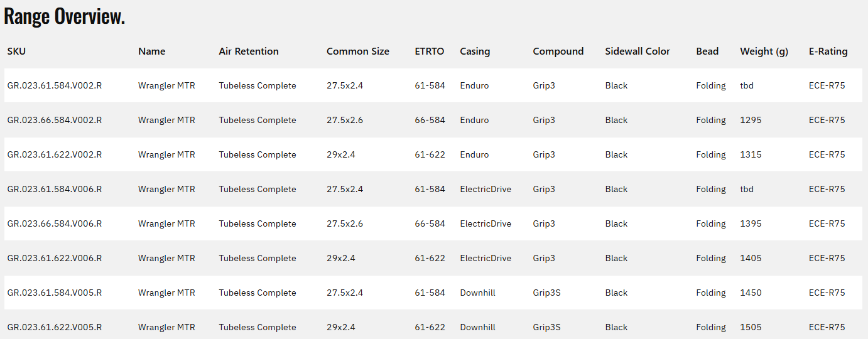868x339 pixels.
Task: Click the E-Rating column header
Action: click(x=828, y=51)
